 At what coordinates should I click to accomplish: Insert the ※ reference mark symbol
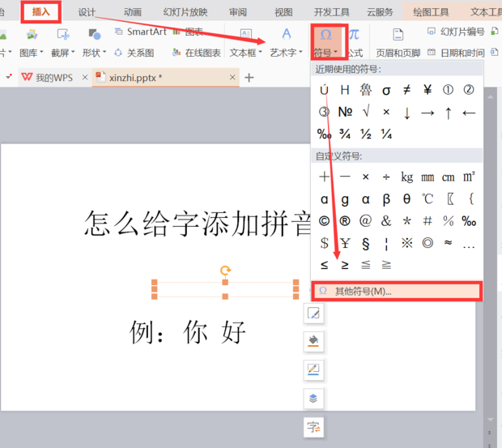407,243
